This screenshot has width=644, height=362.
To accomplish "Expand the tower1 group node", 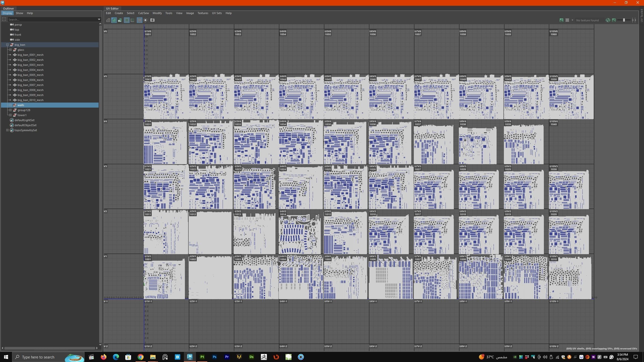I will pyautogui.click(x=11, y=115).
